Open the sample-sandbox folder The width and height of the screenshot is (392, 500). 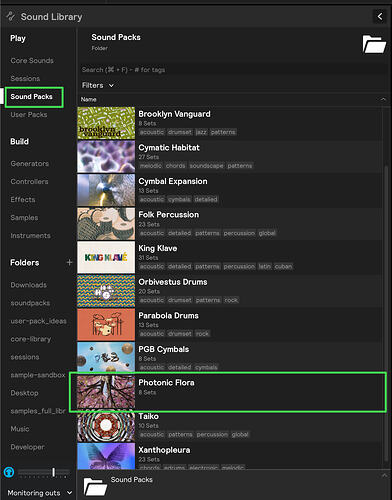(38, 375)
